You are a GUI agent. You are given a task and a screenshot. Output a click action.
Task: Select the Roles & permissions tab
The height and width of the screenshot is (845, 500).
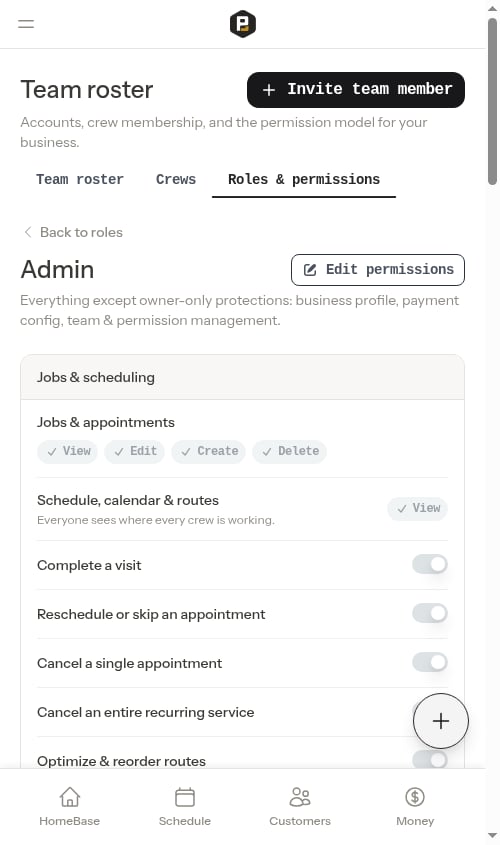pos(304,179)
